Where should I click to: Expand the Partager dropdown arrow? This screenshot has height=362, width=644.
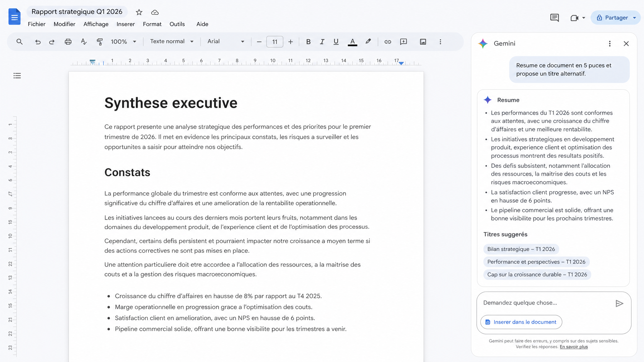[635, 18]
